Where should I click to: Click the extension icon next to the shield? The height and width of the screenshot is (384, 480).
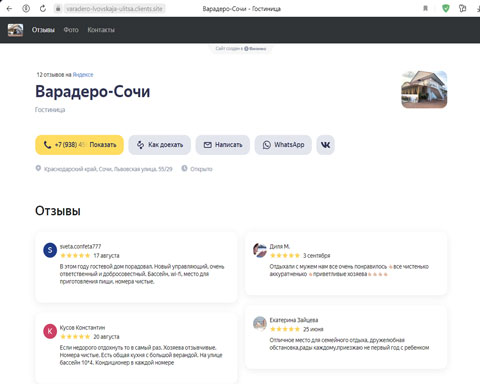pyautogui.click(x=462, y=9)
